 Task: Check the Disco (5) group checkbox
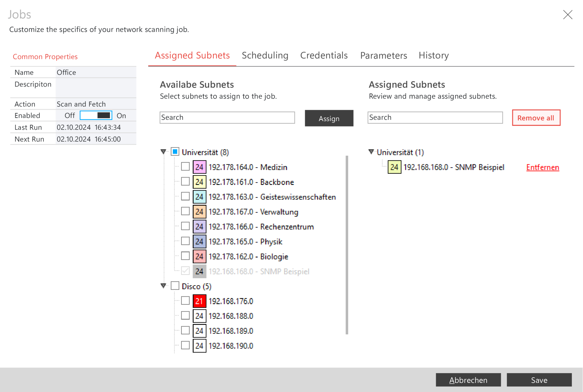coord(175,285)
